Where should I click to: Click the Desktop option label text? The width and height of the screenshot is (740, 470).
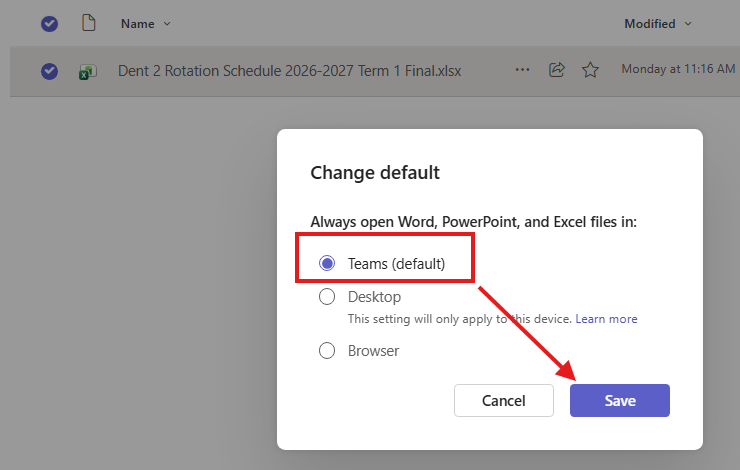tap(374, 297)
